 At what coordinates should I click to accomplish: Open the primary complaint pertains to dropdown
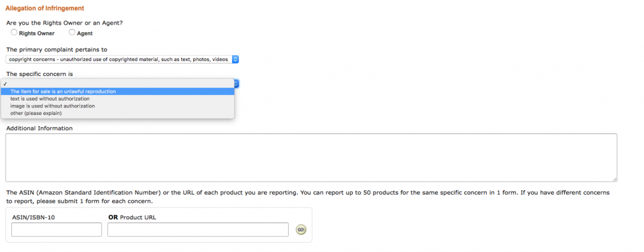(x=122, y=60)
